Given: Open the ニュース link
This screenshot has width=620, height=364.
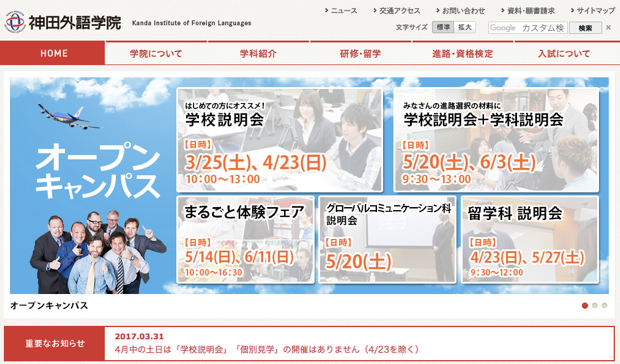Looking at the screenshot, I should coord(341,11).
